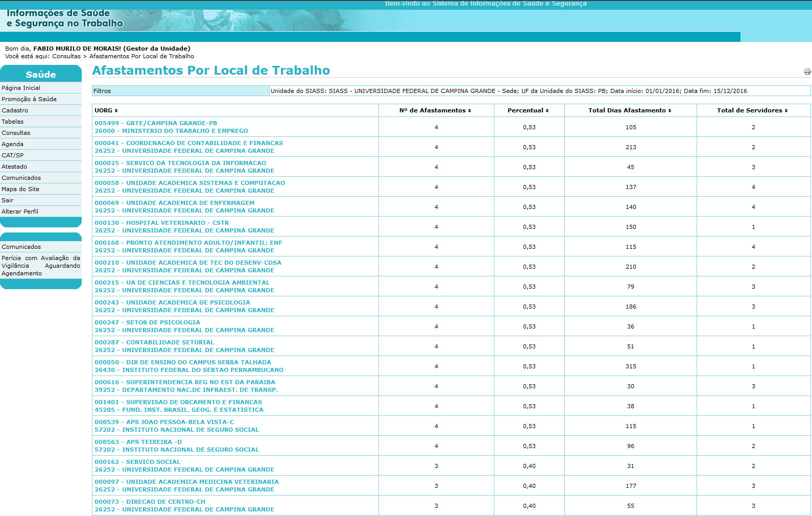Image resolution: width=812 pixels, height=516 pixels.
Task: Open 000025 SERVICO DA TECNOLOGIA DA INFORMACAO
Action: 180,163
